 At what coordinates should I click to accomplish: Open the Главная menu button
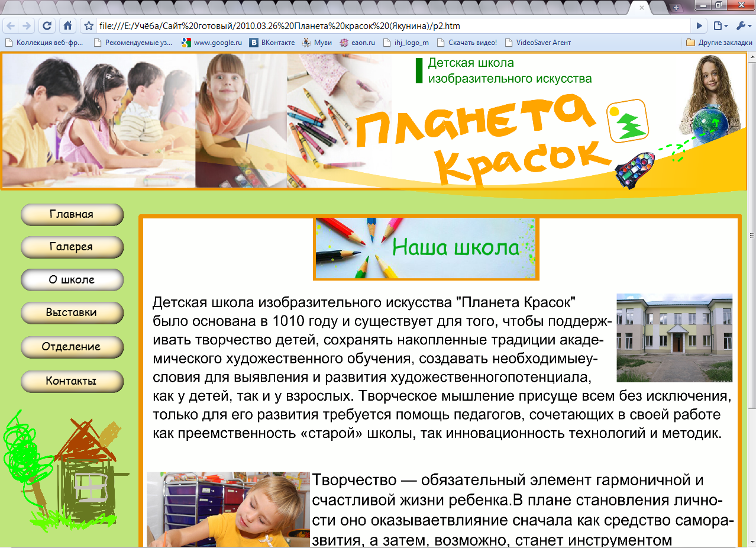(x=72, y=214)
